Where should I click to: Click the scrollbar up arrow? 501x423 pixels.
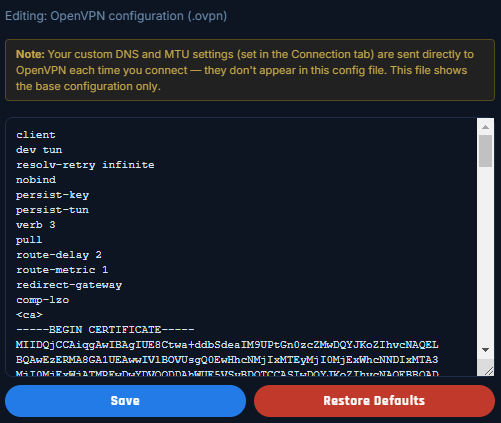485,127
